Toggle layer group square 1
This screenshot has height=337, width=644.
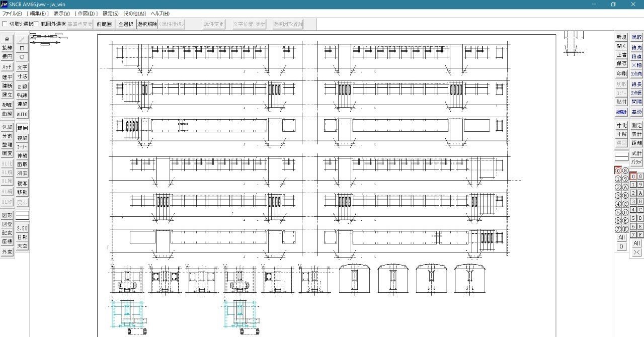(x=633, y=185)
